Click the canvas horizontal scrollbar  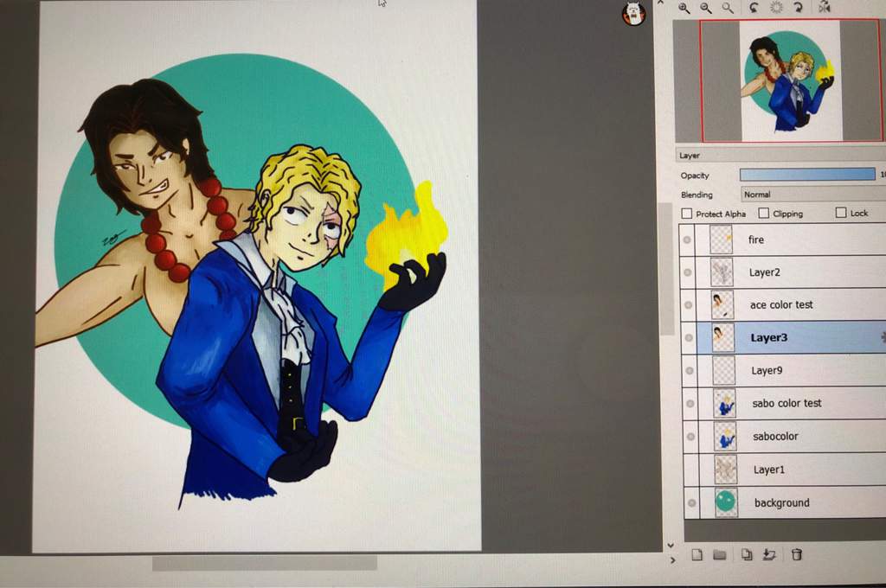[265, 563]
